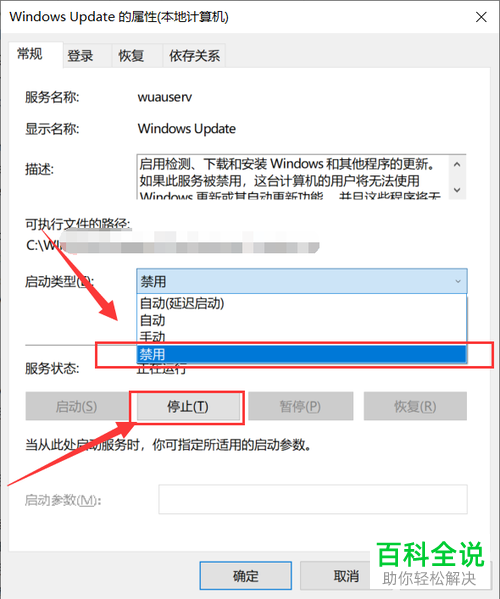Select 自动(延迟启动) startup option
Image resolution: width=500 pixels, height=599 pixels.
tap(301, 303)
